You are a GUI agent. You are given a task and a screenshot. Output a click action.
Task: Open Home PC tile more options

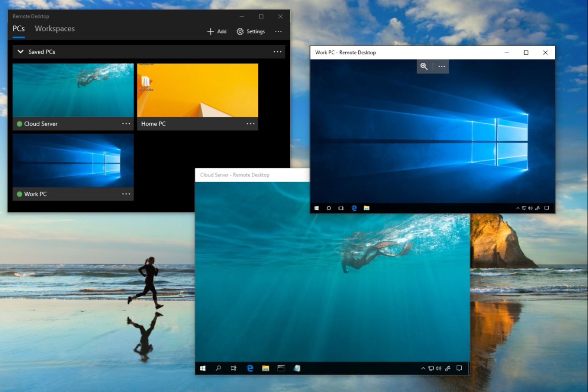[x=251, y=124]
